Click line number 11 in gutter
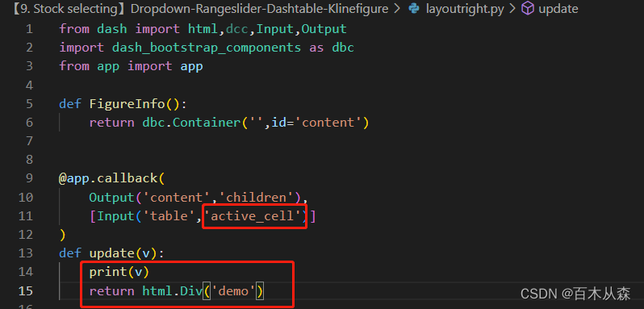Viewport: 644px width, 309px height. coord(26,216)
